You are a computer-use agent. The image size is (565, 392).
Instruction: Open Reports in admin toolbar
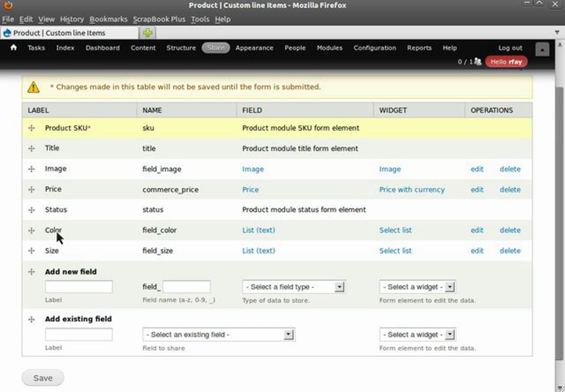419,48
